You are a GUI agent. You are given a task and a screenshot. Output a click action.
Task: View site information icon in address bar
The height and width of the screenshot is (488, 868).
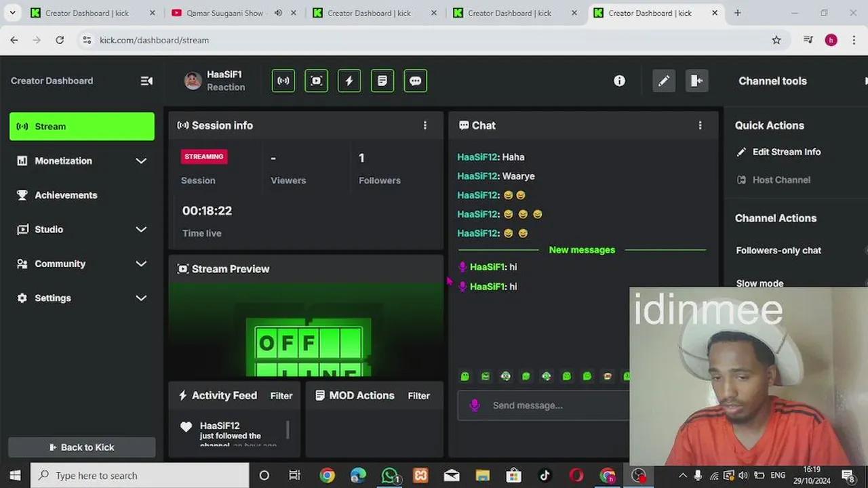[x=87, y=40]
